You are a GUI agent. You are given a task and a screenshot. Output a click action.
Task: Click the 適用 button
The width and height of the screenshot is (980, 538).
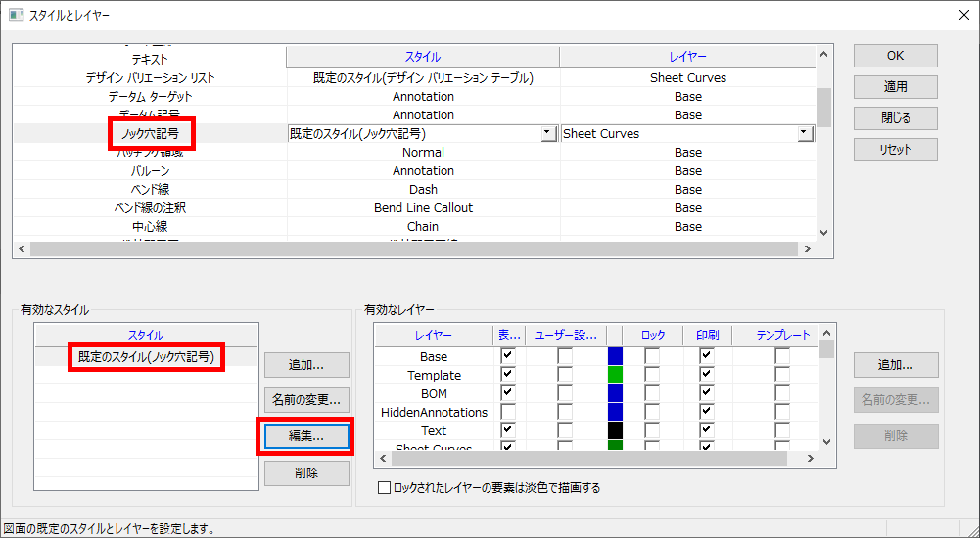pos(895,87)
